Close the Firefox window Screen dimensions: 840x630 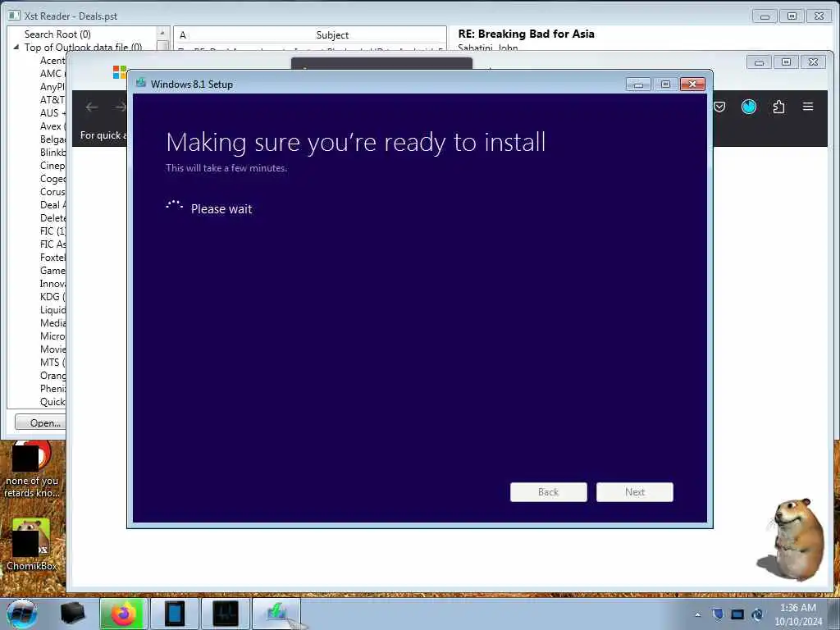tap(813, 62)
